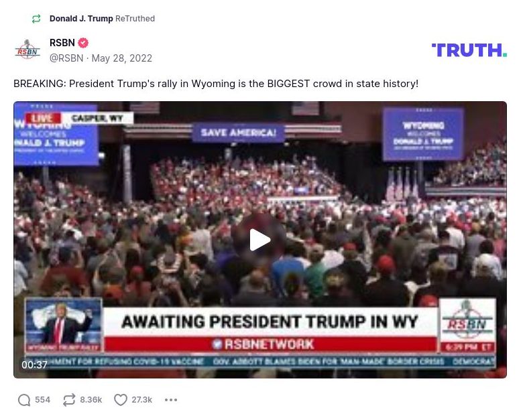Click the RSBN logo inside the video

click(x=467, y=321)
